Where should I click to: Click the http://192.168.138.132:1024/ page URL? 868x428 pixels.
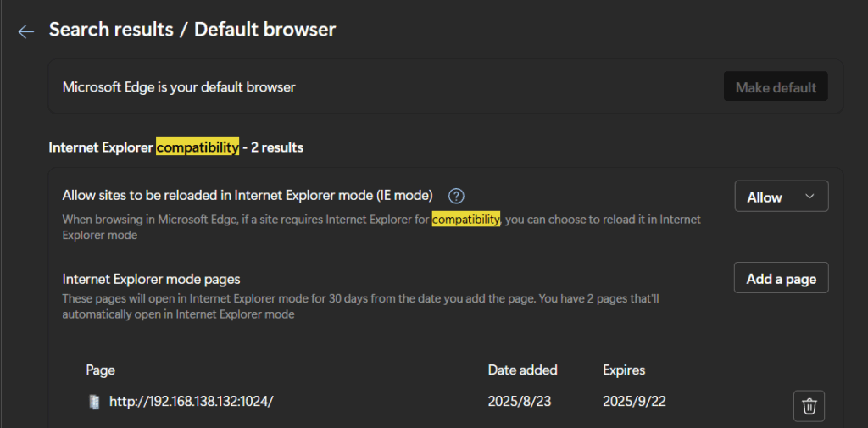point(191,402)
